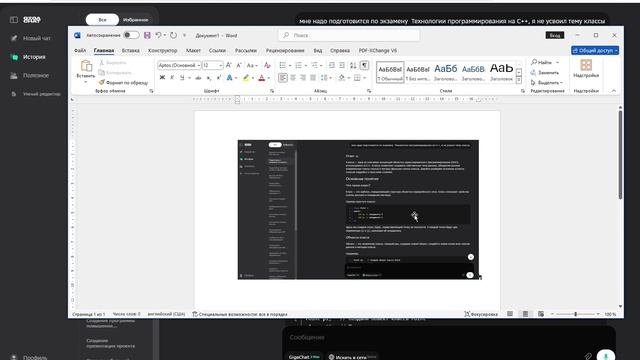This screenshot has height=360, width=640.
Task: Toggle Bold (Ж) formatting
Action: click(x=162, y=78)
